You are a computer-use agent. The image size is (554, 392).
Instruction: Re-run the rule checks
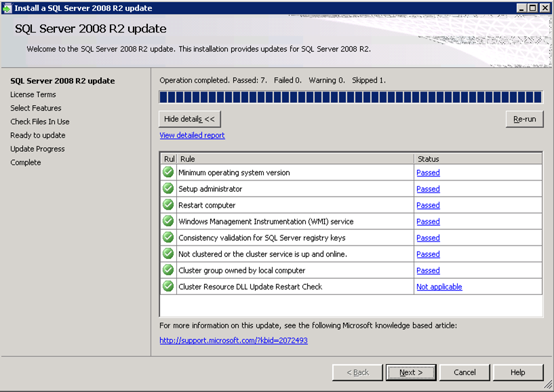pos(525,119)
